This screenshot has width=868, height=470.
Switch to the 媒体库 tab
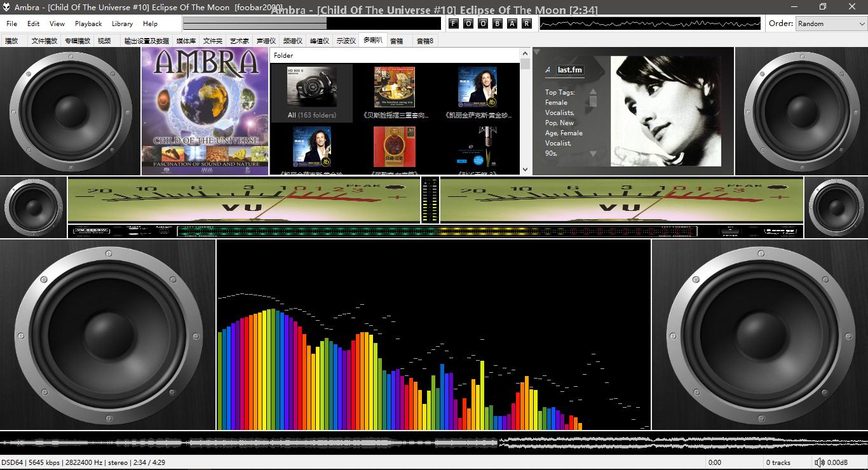[186, 41]
